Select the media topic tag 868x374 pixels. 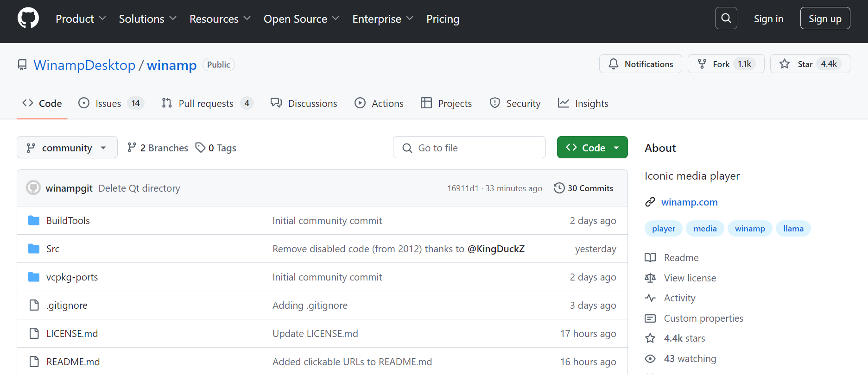point(705,229)
